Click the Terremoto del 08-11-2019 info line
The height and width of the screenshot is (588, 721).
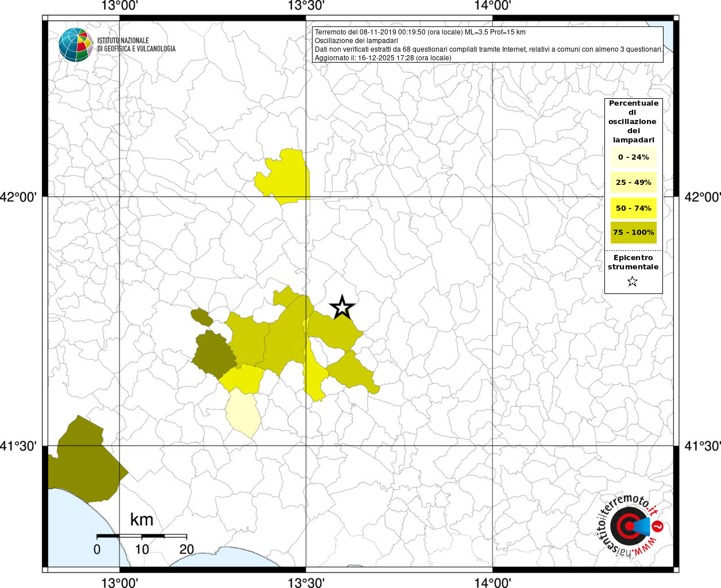tap(420, 32)
